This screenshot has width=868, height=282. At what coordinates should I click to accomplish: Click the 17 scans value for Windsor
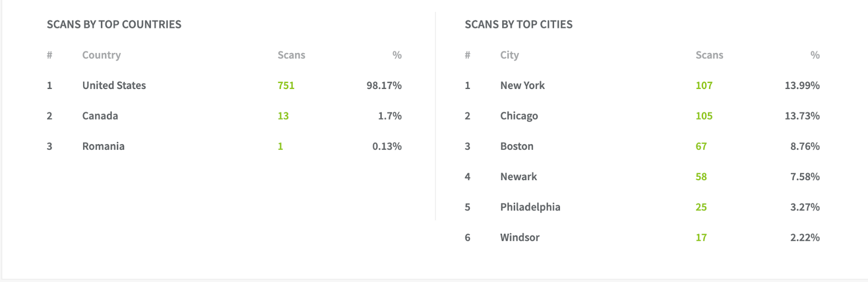click(701, 237)
